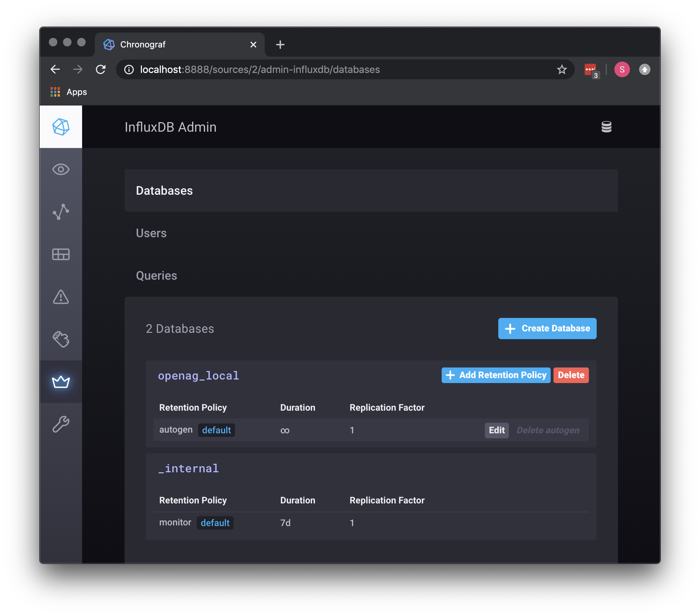700x616 pixels.
Task: Switch to the Databases tab
Action: [371, 190]
